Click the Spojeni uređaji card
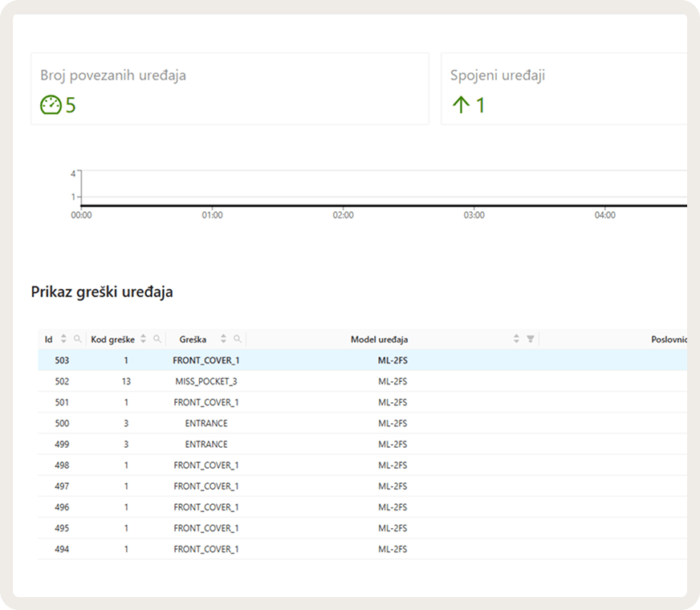The width and height of the screenshot is (700, 610). (x=564, y=89)
